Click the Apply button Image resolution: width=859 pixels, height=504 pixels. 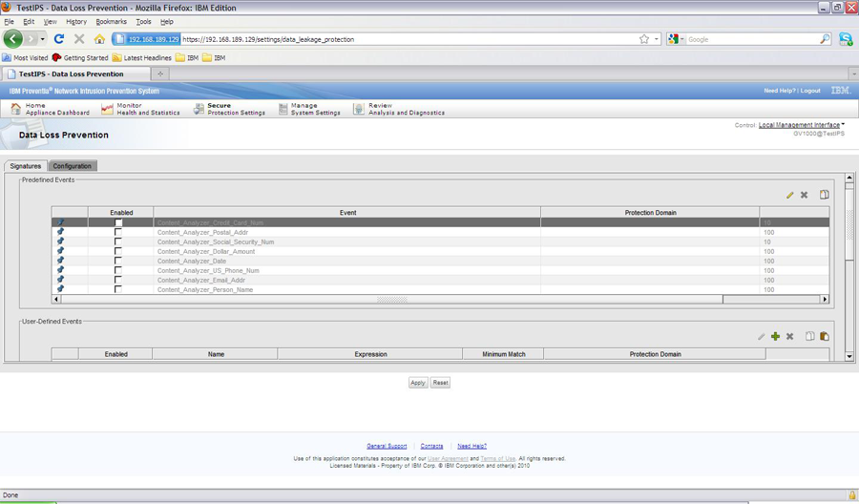[418, 383]
